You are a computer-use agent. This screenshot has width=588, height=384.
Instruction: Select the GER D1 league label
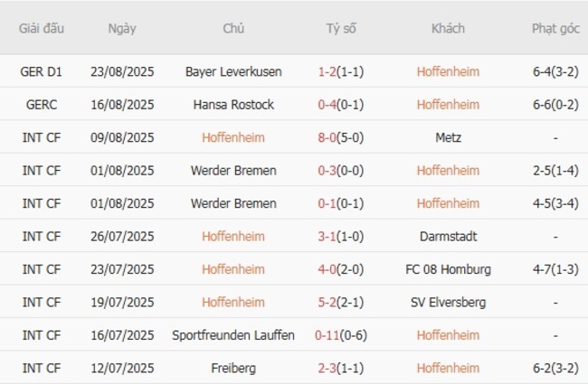[x=41, y=71]
